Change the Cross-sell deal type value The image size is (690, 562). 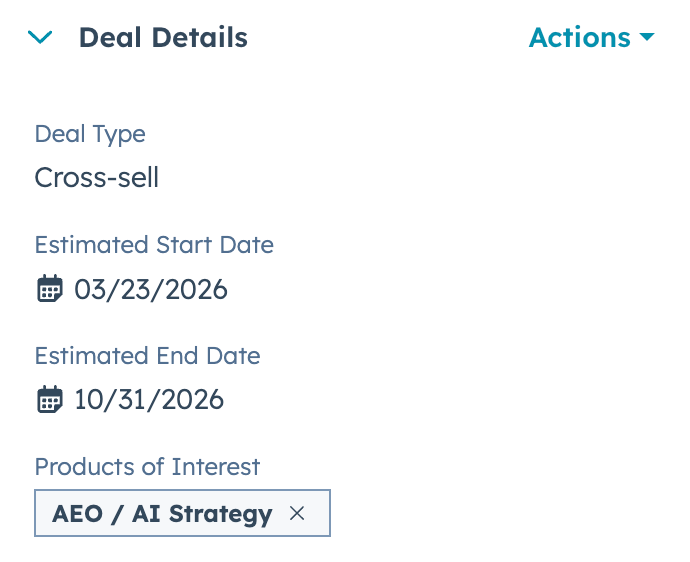(96, 178)
